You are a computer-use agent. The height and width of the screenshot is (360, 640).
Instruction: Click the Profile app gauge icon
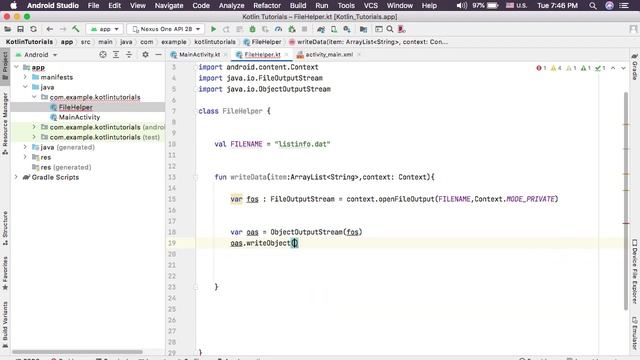(278, 29)
